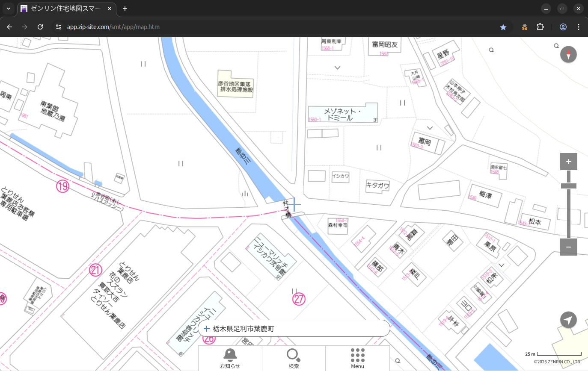Viewport: 588px width, 371px height.
Task: Click route marker 21 circle
Action: 95,270
